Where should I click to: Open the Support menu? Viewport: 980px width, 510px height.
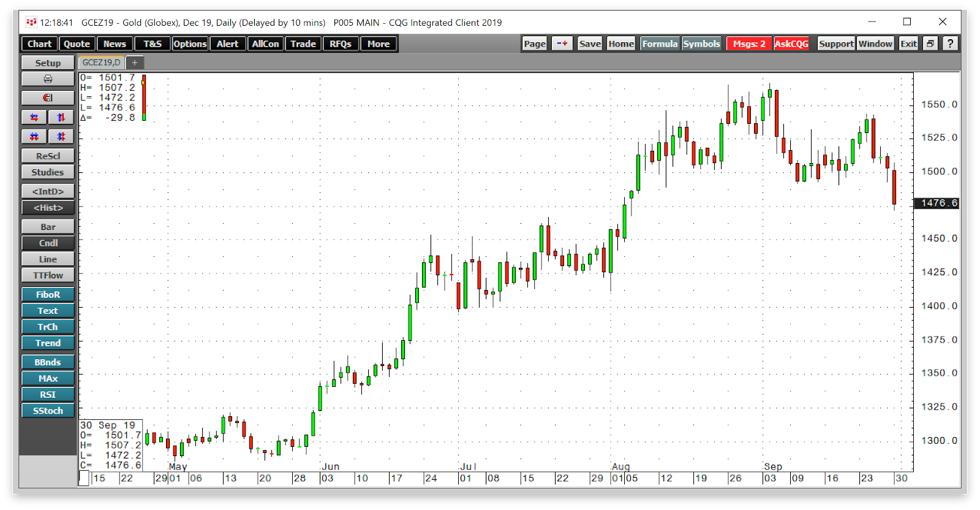click(836, 44)
